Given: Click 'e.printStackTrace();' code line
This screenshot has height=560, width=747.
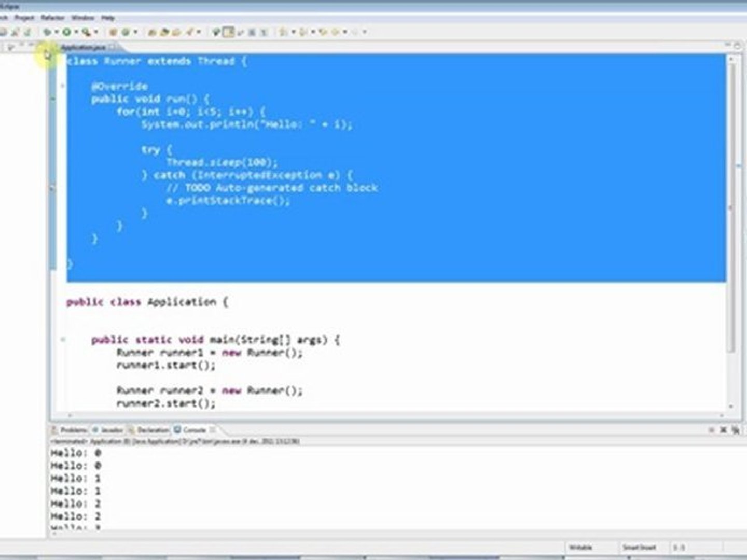Looking at the screenshot, I should pyautogui.click(x=228, y=201).
